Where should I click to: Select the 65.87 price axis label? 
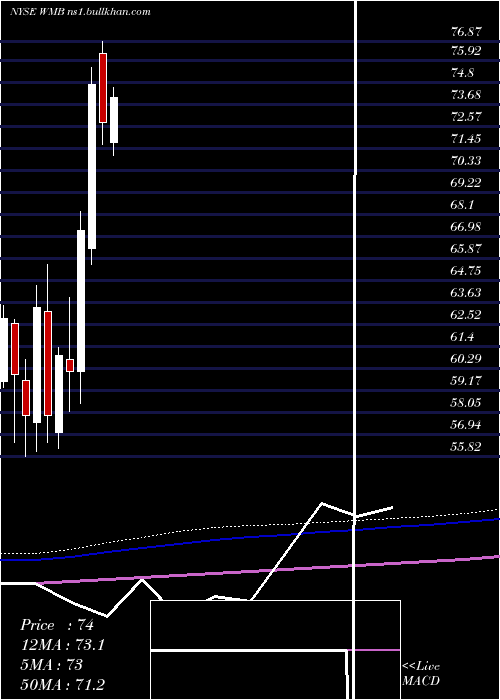(466, 248)
